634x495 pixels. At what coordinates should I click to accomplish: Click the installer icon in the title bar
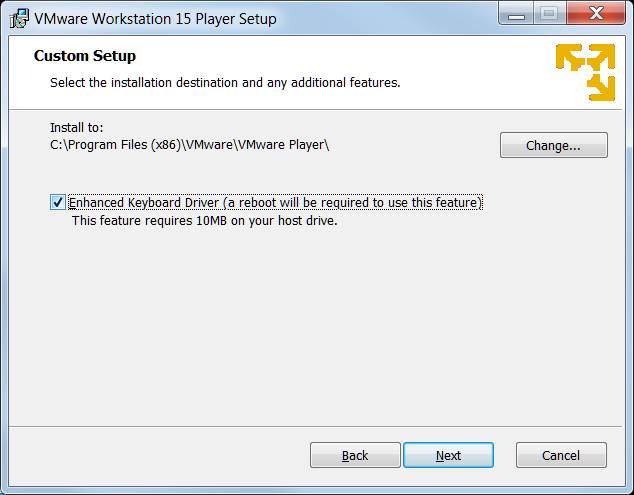tap(19, 19)
